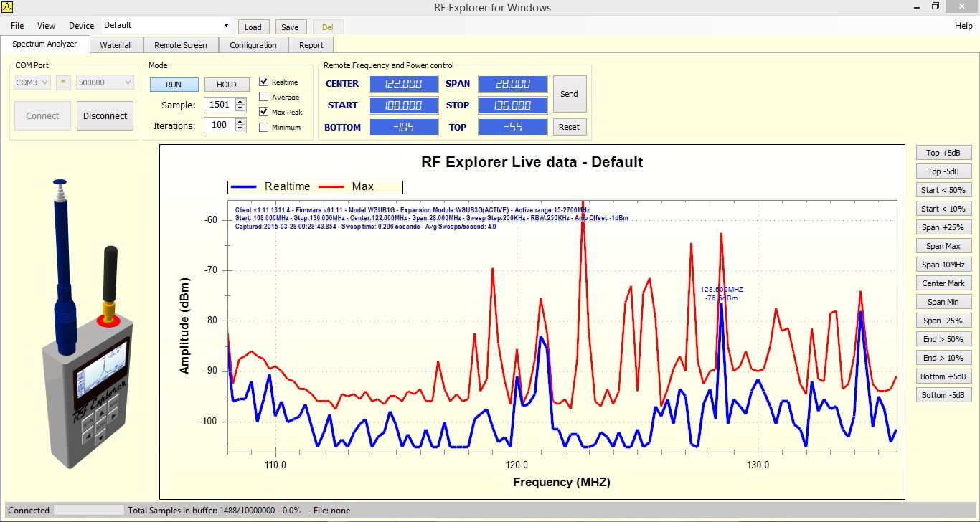The height and width of the screenshot is (522, 980).
Task: Click the BOTTOM amplitude field
Action: (x=403, y=127)
